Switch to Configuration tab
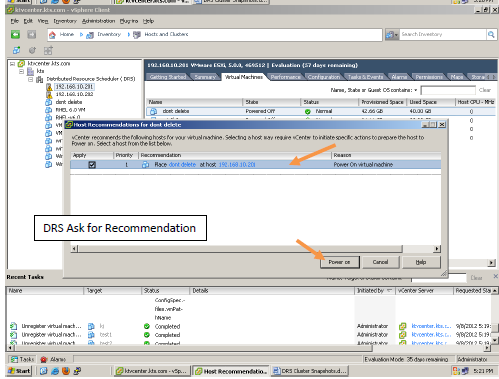Image resolution: width=499 pixels, height=379 pixels. click(324, 77)
